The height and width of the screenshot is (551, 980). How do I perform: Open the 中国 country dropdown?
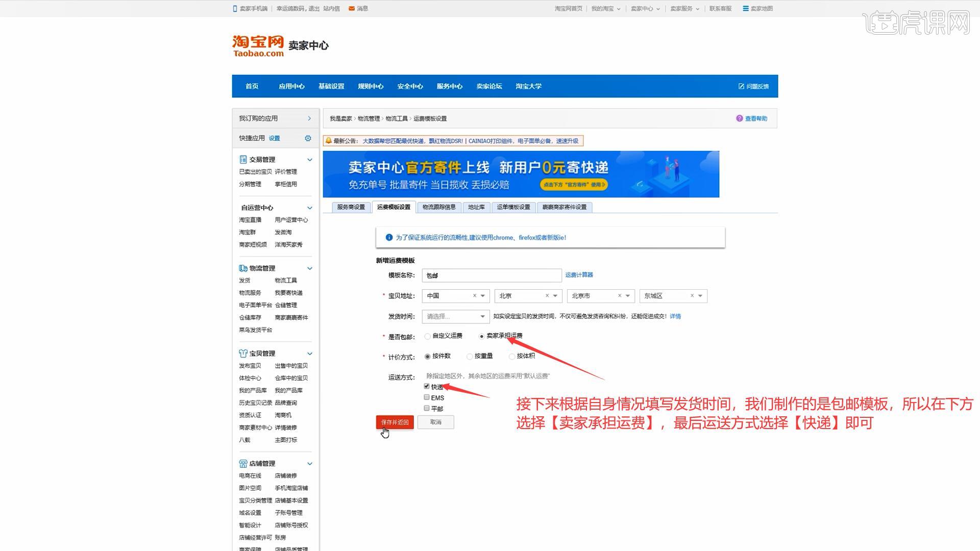[483, 296]
